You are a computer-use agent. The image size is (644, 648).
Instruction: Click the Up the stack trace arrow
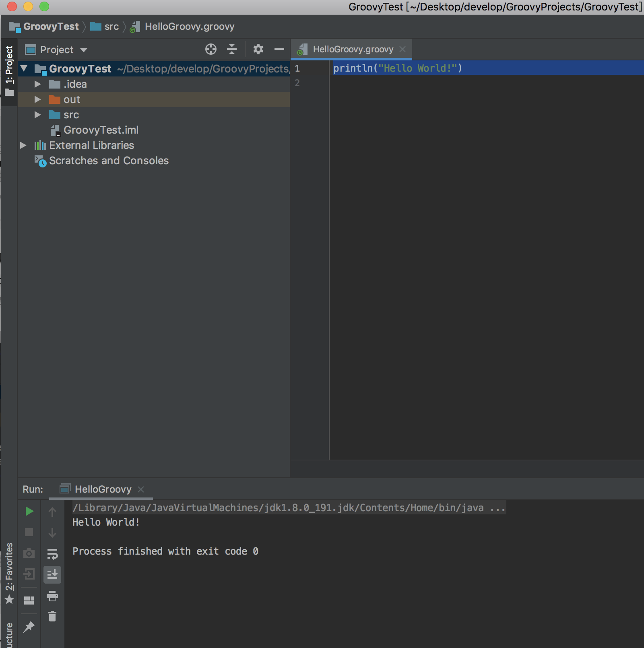pyautogui.click(x=52, y=512)
